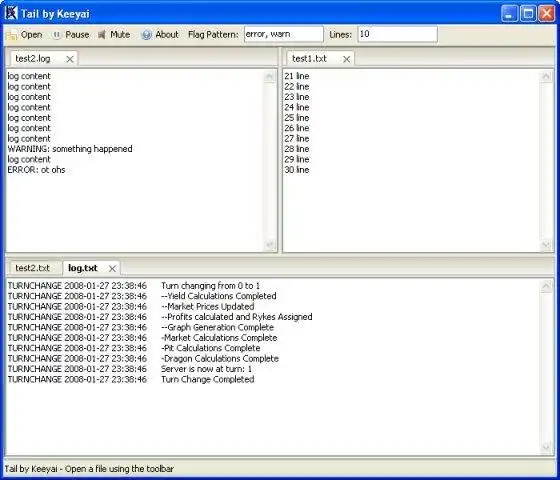This screenshot has width=560, height=480.
Task: Click the Pause toolbar icon
Action: point(57,35)
